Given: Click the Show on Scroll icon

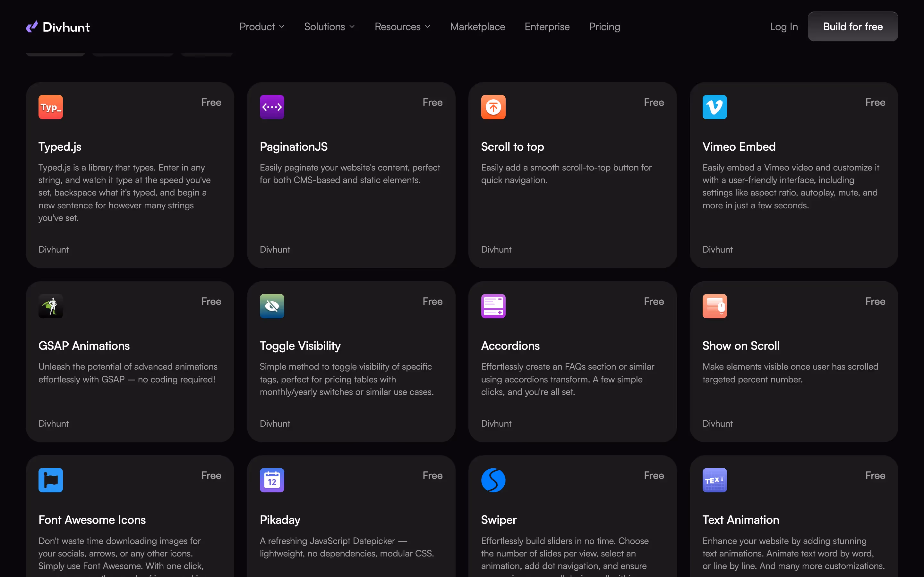Looking at the screenshot, I should coord(714,306).
